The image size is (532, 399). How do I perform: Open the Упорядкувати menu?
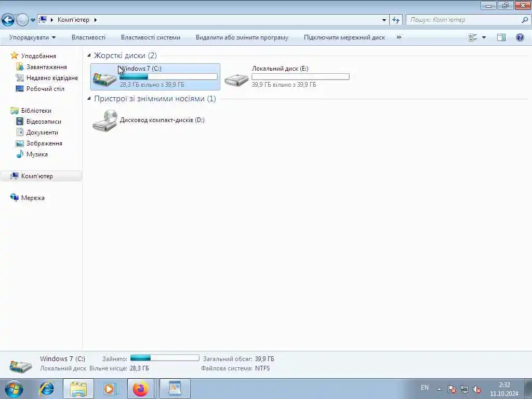(32, 37)
